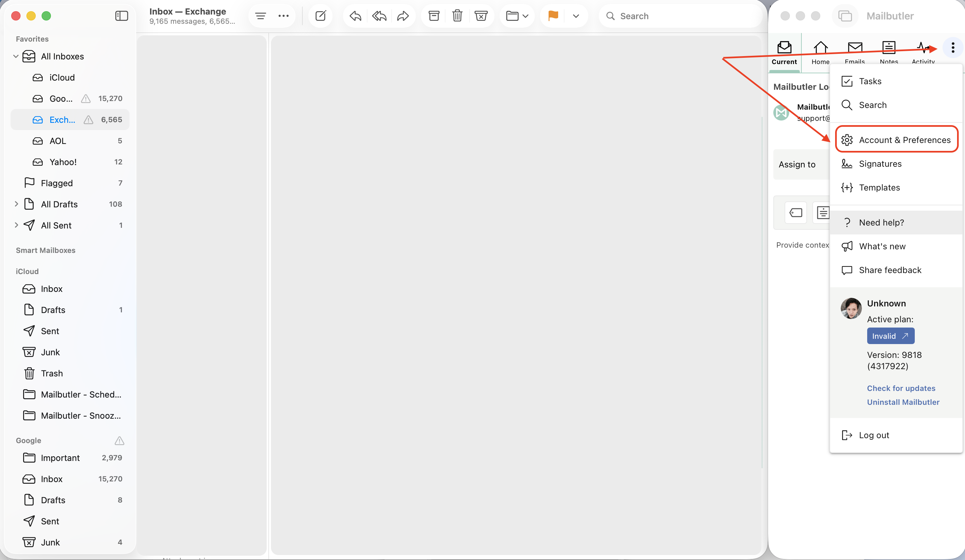Click Need help? menu entry

point(896,222)
